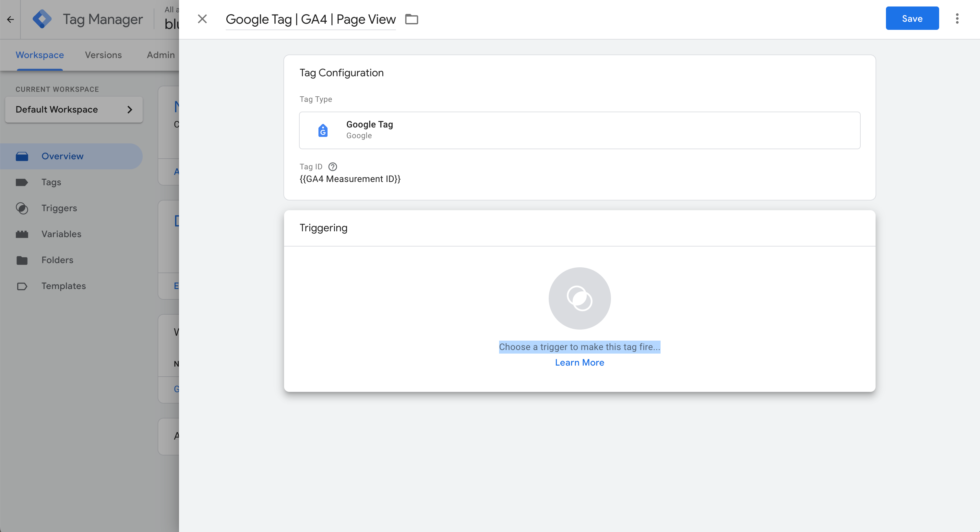Image resolution: width=980 pixels, height=532 pixels.
Task: Open Overview in the sidebar
Action: [71, 156]
